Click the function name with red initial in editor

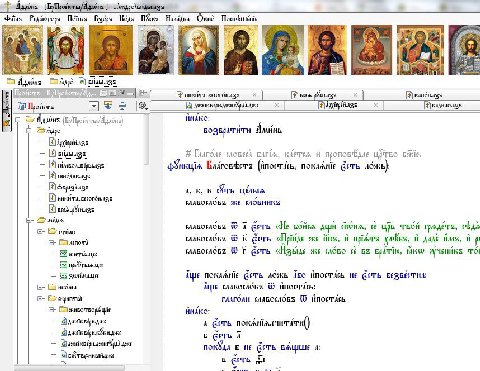point(229,166)
